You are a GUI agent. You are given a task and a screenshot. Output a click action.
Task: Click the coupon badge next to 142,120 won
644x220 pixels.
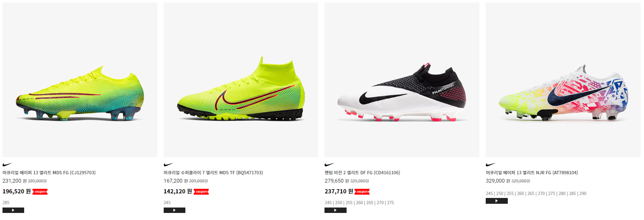(x=201, y=192)
